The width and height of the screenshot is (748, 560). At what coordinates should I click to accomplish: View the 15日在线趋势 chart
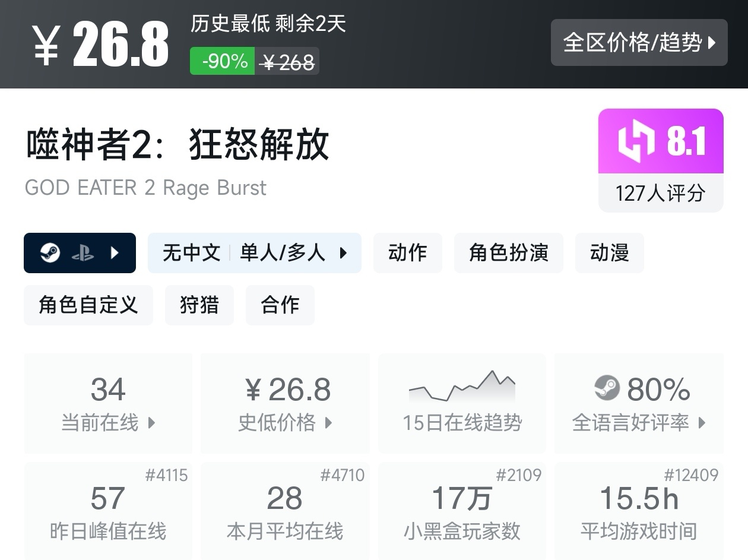pyautogui.click(x=462, y=386)
